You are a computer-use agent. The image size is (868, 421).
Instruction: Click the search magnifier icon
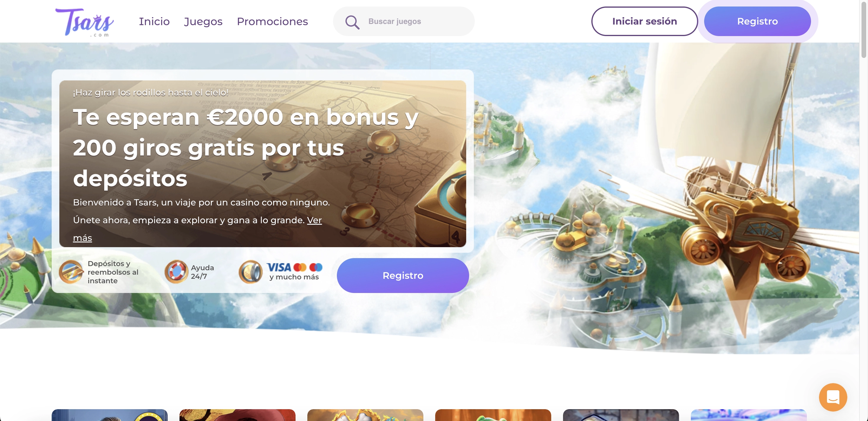pyautogui.click(x=352, y=22)
